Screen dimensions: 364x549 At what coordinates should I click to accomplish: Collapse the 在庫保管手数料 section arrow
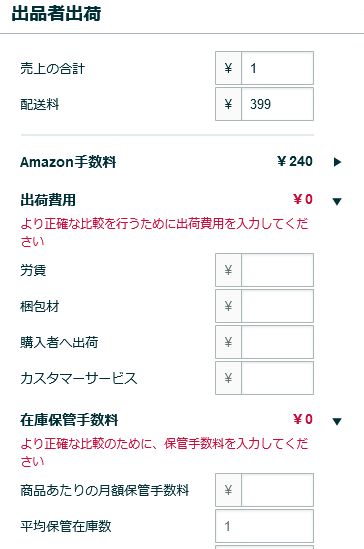click(x=337, y=421)
